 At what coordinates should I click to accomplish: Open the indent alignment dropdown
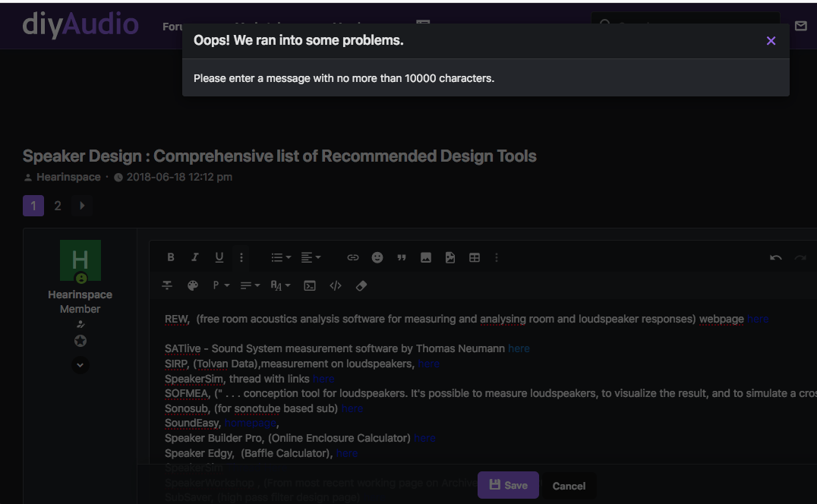[x=250, y=285]
